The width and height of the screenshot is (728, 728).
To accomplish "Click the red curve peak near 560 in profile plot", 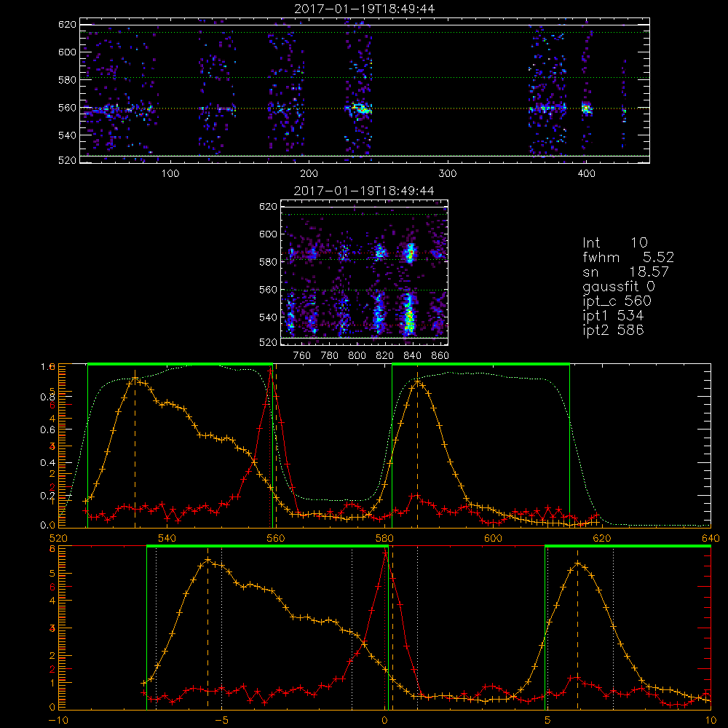I will click(x=270, y=370).
